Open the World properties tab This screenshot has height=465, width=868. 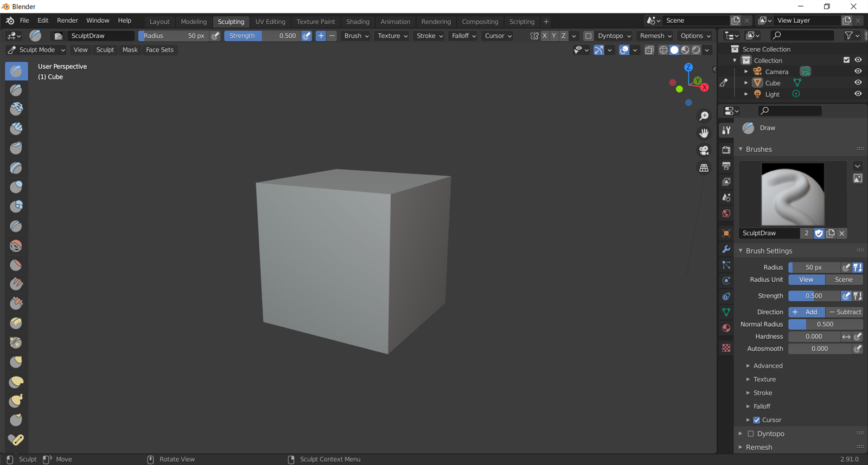point(726,214)
